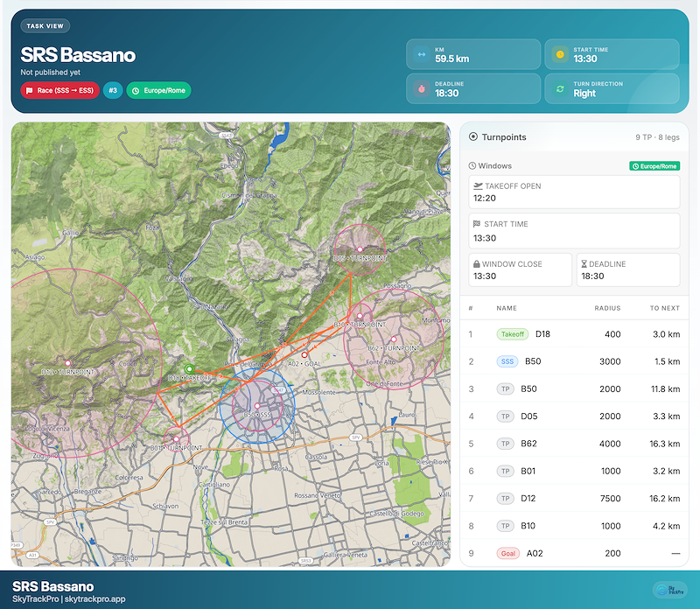Select the TP B50 row with radius 2000

tap(574, 388)
